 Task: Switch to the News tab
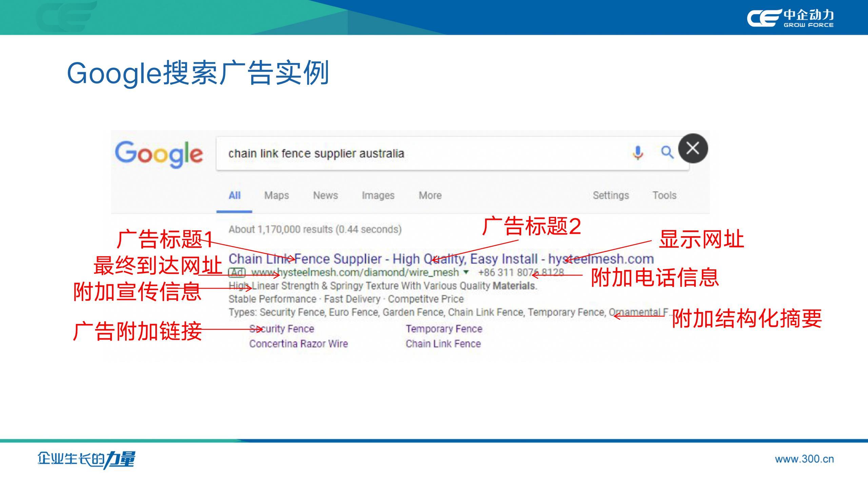[325, 196]
